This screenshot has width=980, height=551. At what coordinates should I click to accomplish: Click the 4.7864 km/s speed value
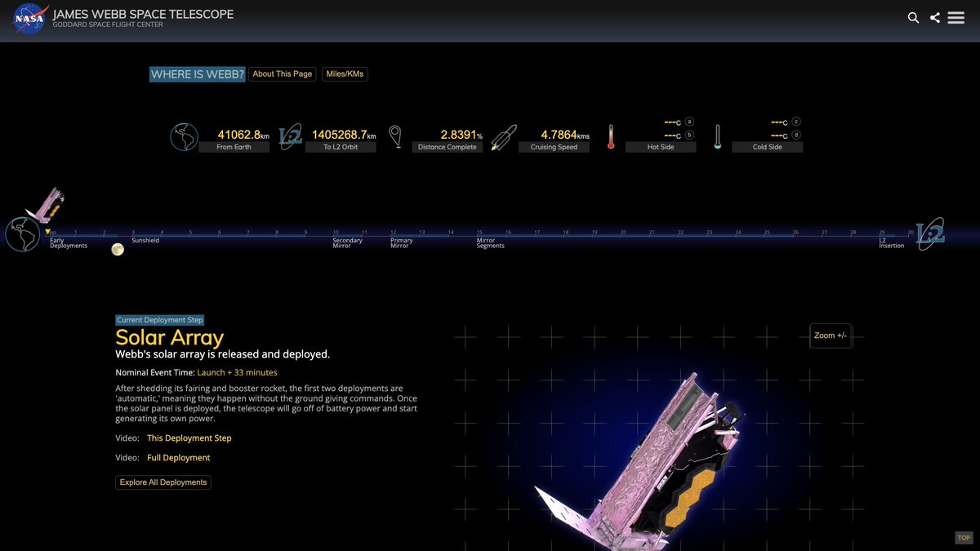[x=565, y=135]
